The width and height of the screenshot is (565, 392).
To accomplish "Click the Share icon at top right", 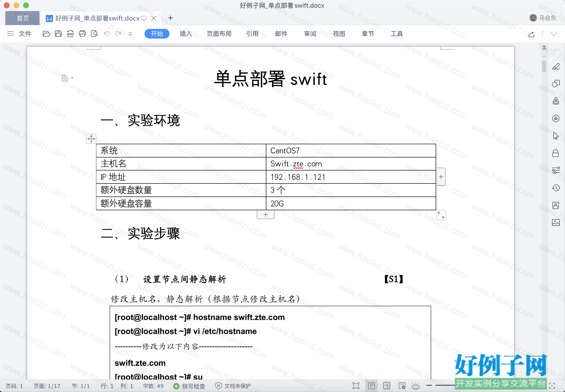I will tap(531, 34).
